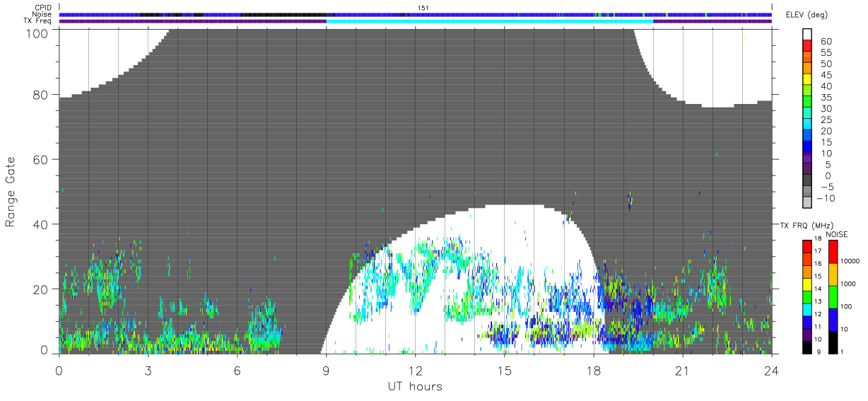Image resolution: width=868 pixels, height=401 pixels.
Task: Select the blue 10–100 NOISE swatch
Action: pyautogui.click(x=835, y=320)
